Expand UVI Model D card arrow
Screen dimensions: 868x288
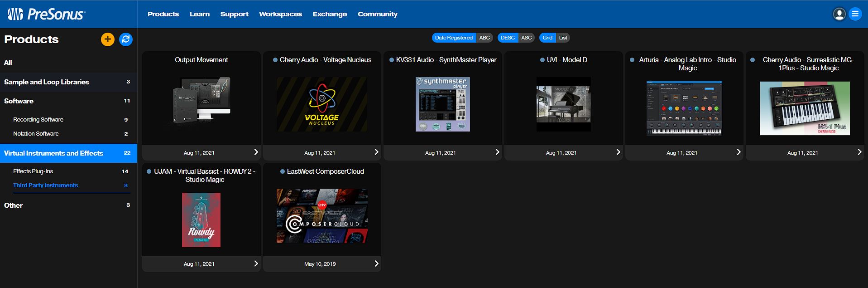(618, 152)
